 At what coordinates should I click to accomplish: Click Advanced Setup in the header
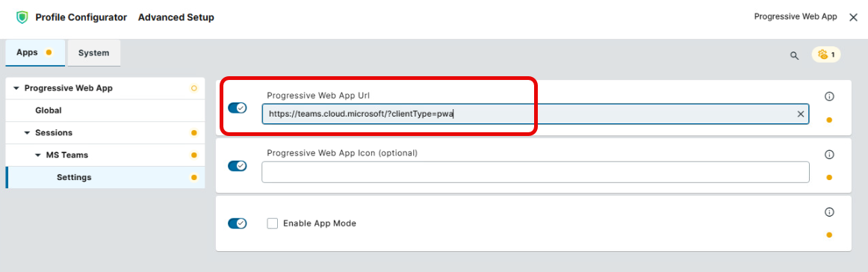tap(176, 17)
